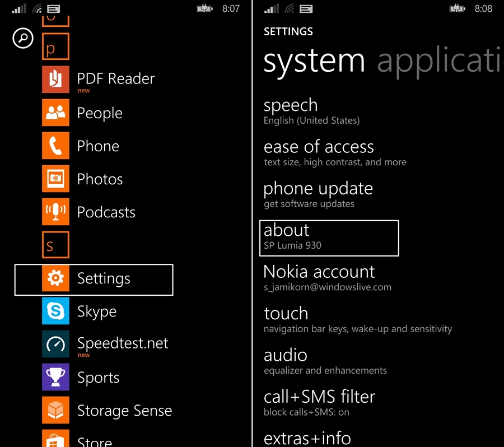Tap 'English (United States)' subtitle
Screen dimensions: 504x447
(x=311, y=120)
